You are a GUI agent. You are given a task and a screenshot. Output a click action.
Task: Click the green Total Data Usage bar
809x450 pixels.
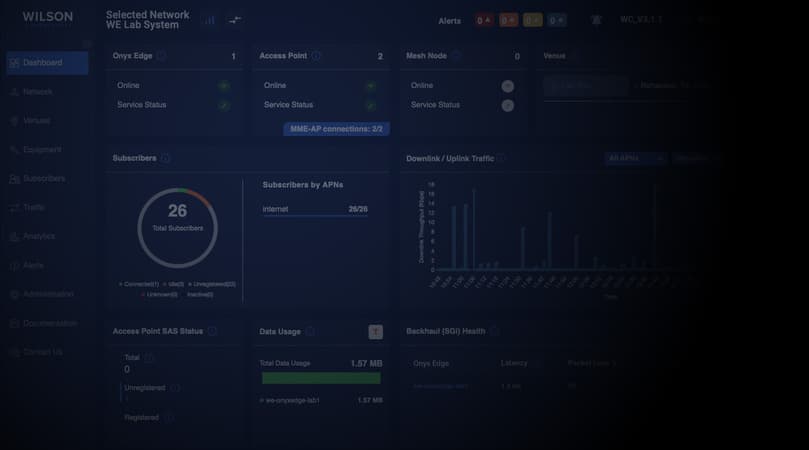[x=320, y=379]
